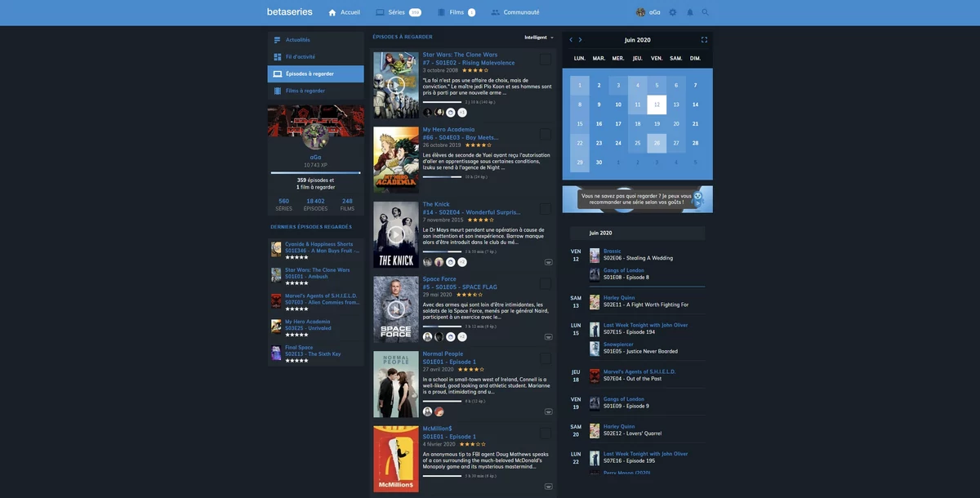The image size is (980, 498).
Task: Click the +1 viewers badge on Star Wars
Action: tap(462, 113)
